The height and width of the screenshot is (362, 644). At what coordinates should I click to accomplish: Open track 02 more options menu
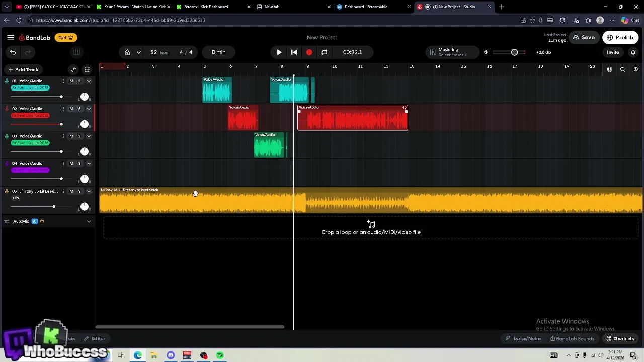tap(63, 109)
